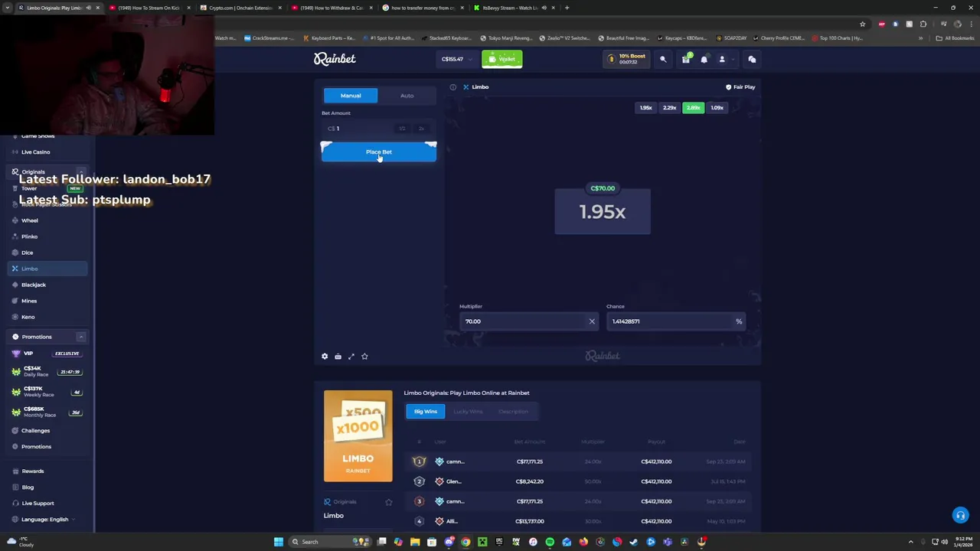Select Limbo in the sidebar
Image resolution: width=980 pixels, height=551 pixels.
47,269
